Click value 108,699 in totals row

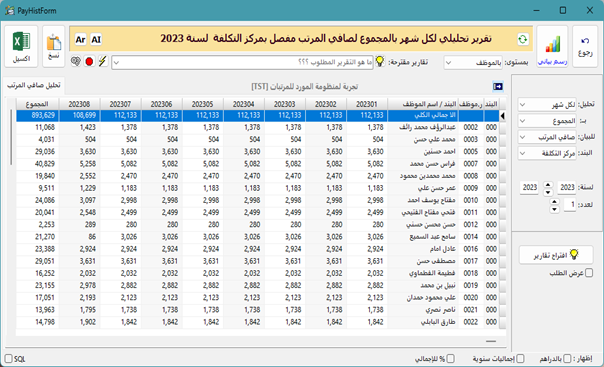[84, 115]
